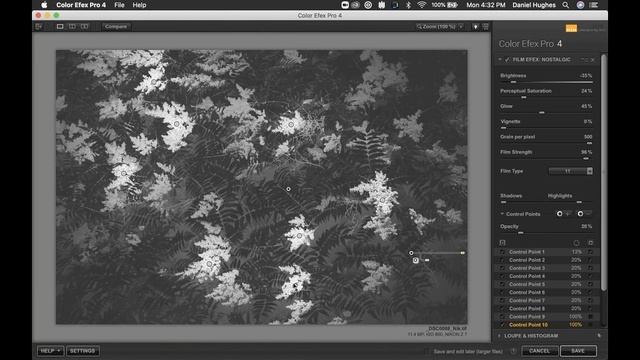The image size is (640, 360).
Task: Open the Help dropdown button at bottom
Action: [x=51, y=351]
